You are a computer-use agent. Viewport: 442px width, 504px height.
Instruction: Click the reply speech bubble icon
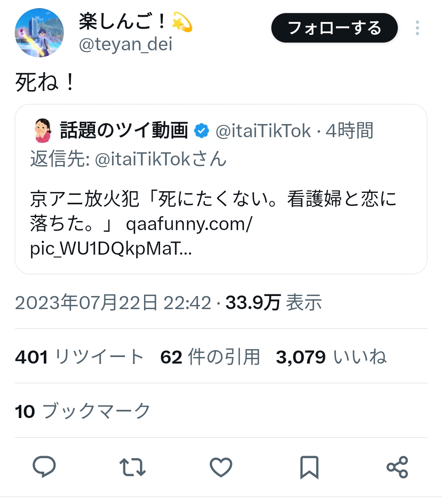point(44,467)
